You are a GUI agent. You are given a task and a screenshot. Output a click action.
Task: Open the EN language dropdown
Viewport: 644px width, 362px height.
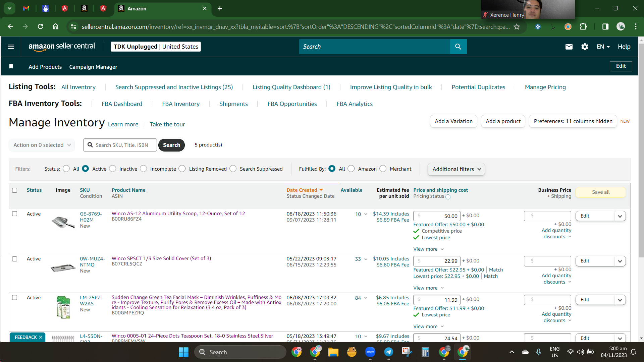pyautogui.click(x=603, y=47)
